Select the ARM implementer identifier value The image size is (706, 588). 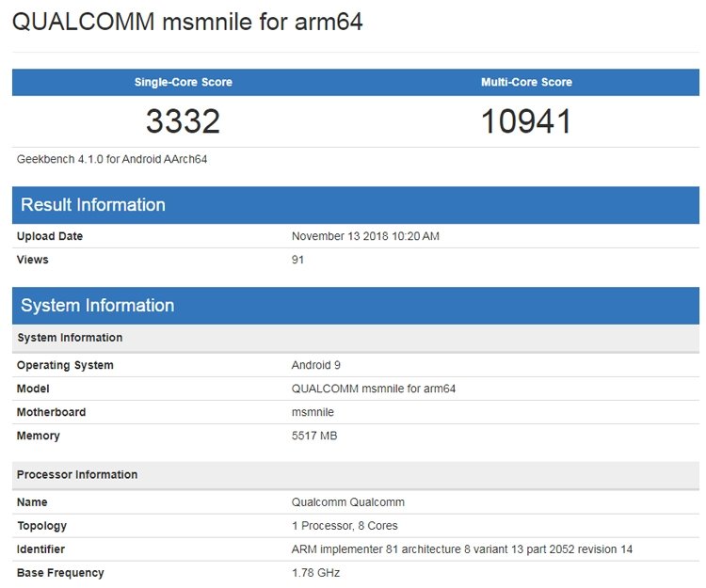[x=461, y=549]
